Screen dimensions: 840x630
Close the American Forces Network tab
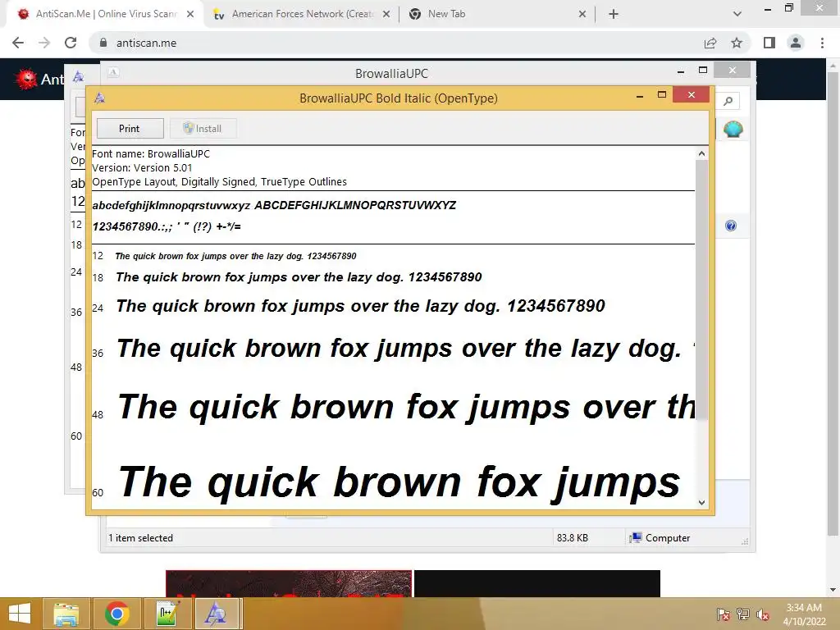pos(386,14)
